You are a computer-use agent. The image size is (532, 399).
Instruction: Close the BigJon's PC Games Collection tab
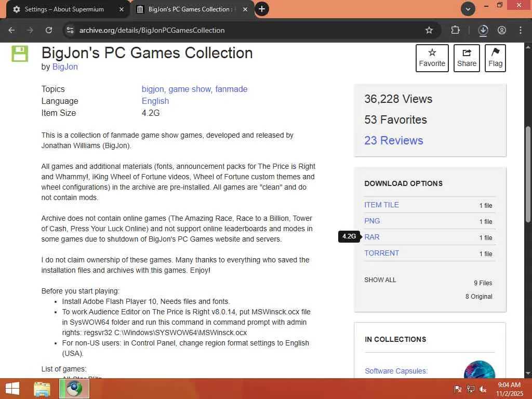245,9
